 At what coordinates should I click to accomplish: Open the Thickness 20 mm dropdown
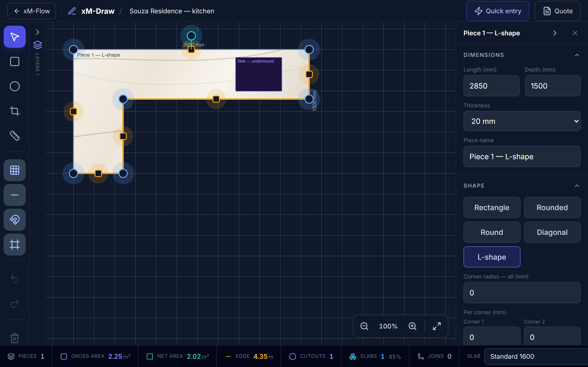pyautogui.click(x=522, y=121)
